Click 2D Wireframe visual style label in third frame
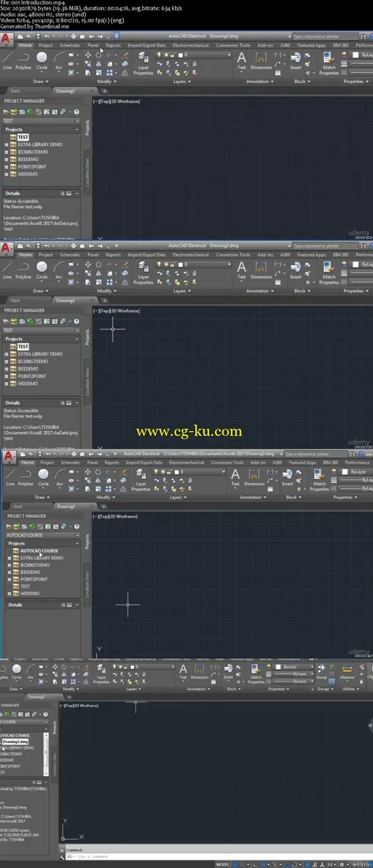Image resolution: width=373 pixels, height=868 pixels. (x=125, y=516)
